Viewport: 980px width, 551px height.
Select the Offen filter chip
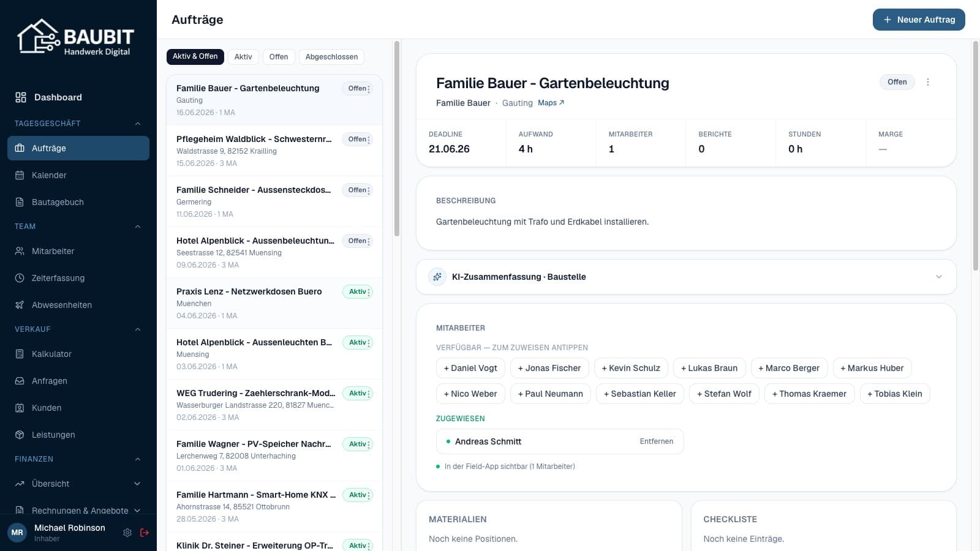[279, 57]
